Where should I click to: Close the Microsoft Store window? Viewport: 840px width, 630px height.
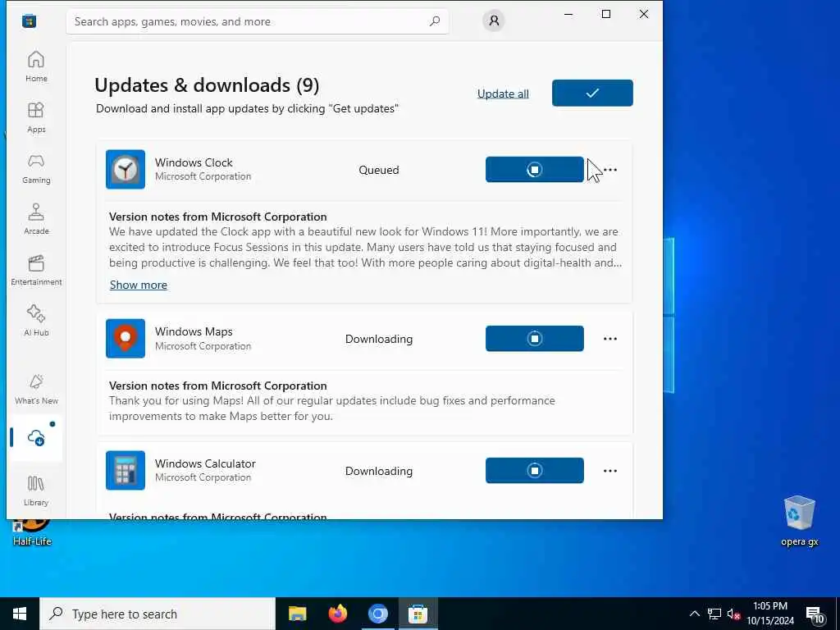pos(644,14)
